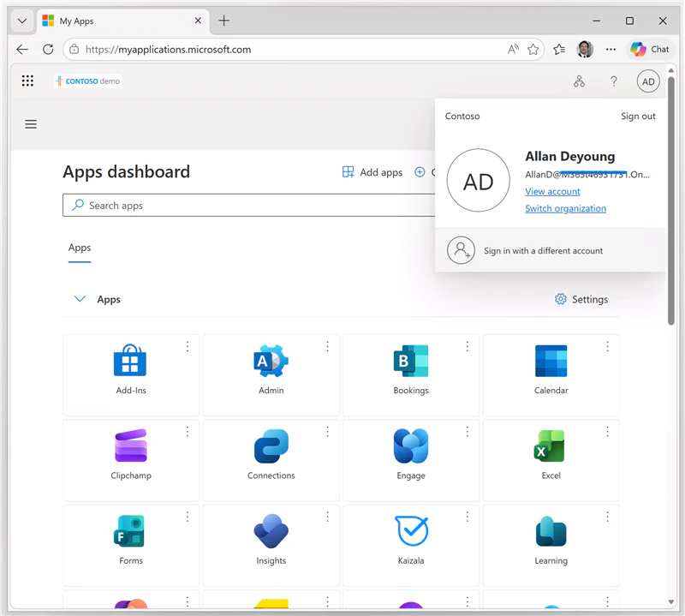This screenshot has width=685, height=616.
Task: Open the Copilot Chat button
Action: pos(650,50)
